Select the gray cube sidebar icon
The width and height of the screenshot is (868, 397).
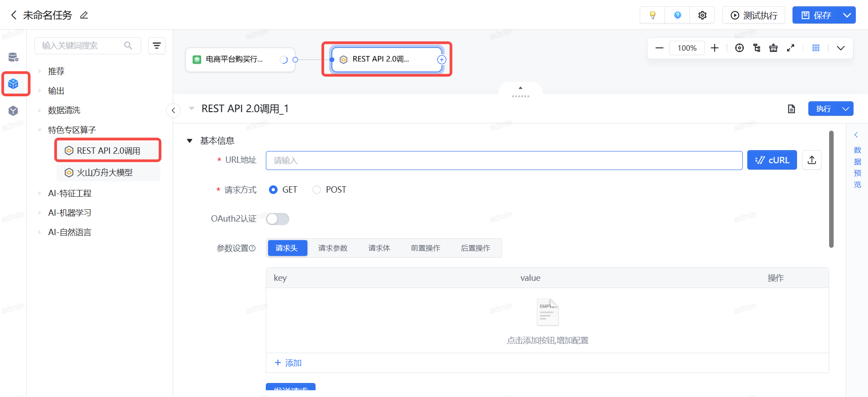[x=13, y=111]
